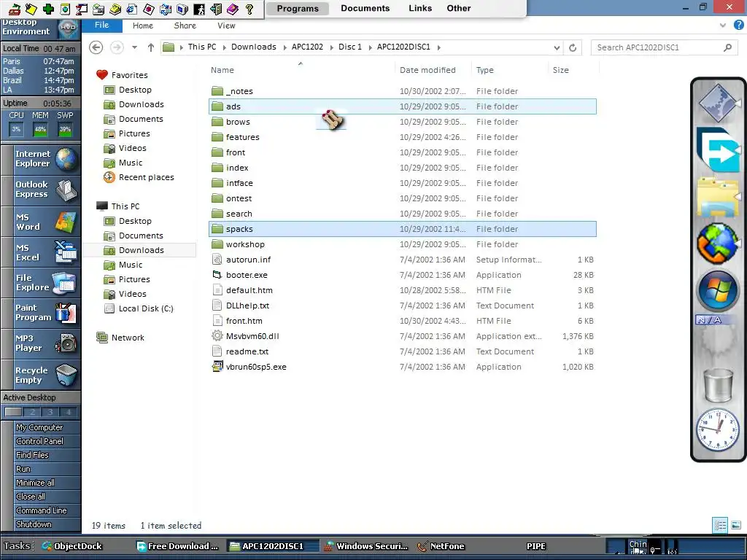Viewport: 747px width, 560px height.
Task: Expand breadcrumb arrow after APC1202DISC1
Action: (x=438, y=47)
